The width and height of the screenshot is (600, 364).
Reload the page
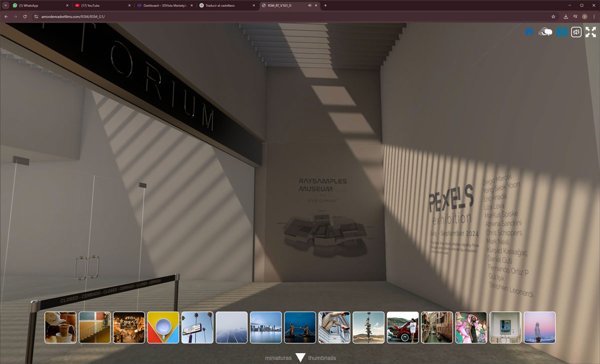[25, 16]
